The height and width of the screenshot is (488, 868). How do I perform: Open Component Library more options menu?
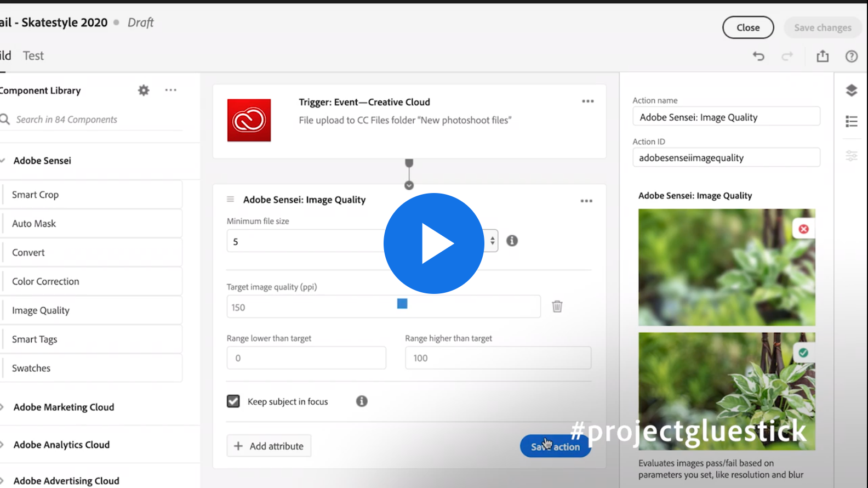click(x=171, y=90)
